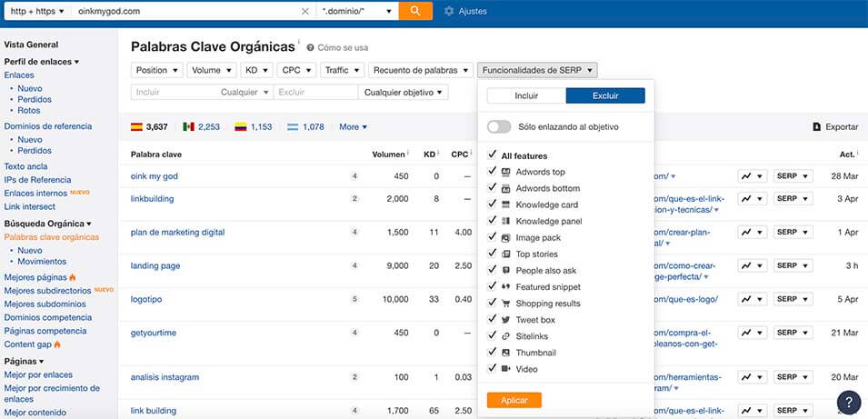Uncheck the Tweet box checkbox
868x419 pixels.
click(x=492, y=319)
